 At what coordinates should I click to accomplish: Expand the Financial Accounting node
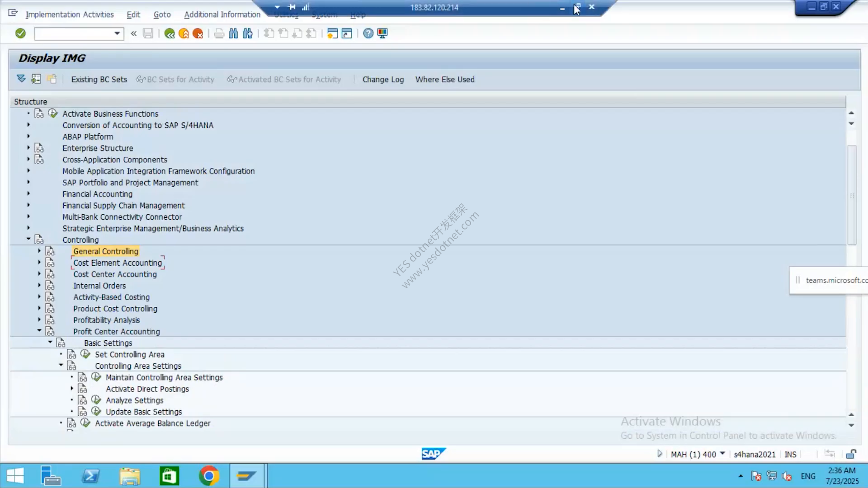tap(28, 193)
